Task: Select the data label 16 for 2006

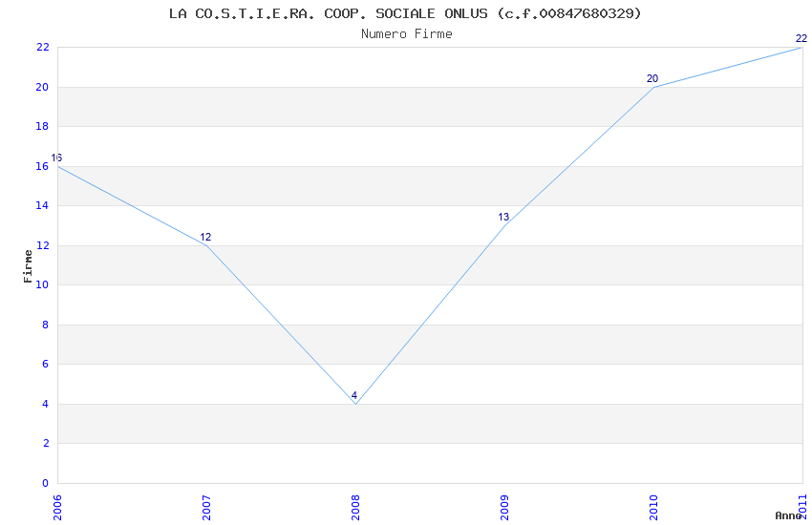Action: (x=56, y=157)
